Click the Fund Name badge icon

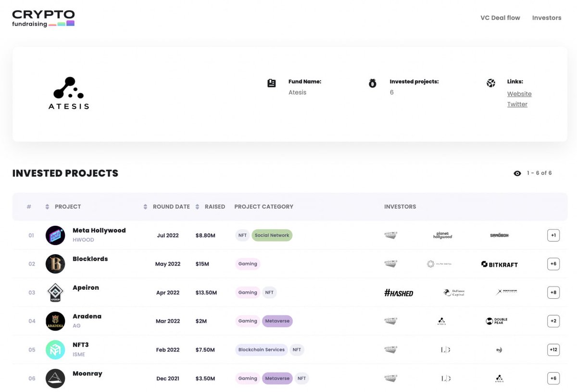point(272,83)
